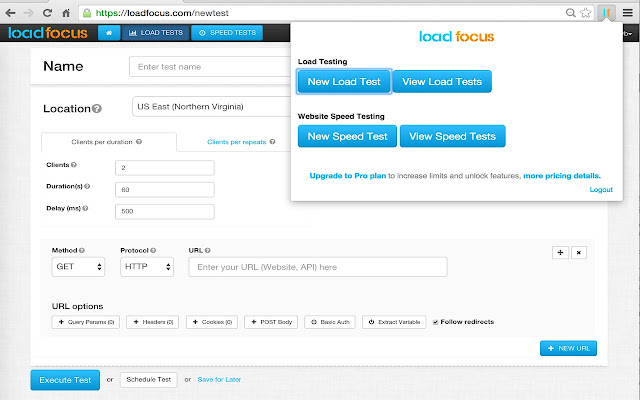The image size is (640, 400).
Task: Click the help icon next to Clients per repeats
Action: 272,142
